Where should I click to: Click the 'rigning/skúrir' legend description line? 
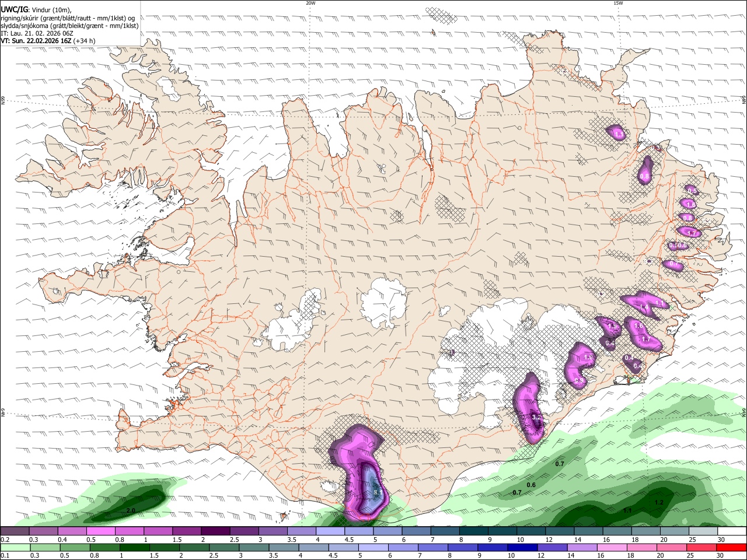coord(68,18)
